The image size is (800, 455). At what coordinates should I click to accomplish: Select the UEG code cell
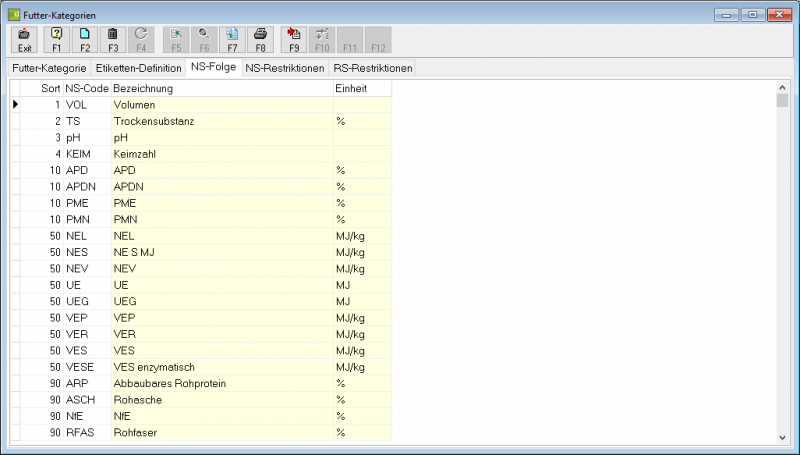pyautogui.click(x=87, y=301)
